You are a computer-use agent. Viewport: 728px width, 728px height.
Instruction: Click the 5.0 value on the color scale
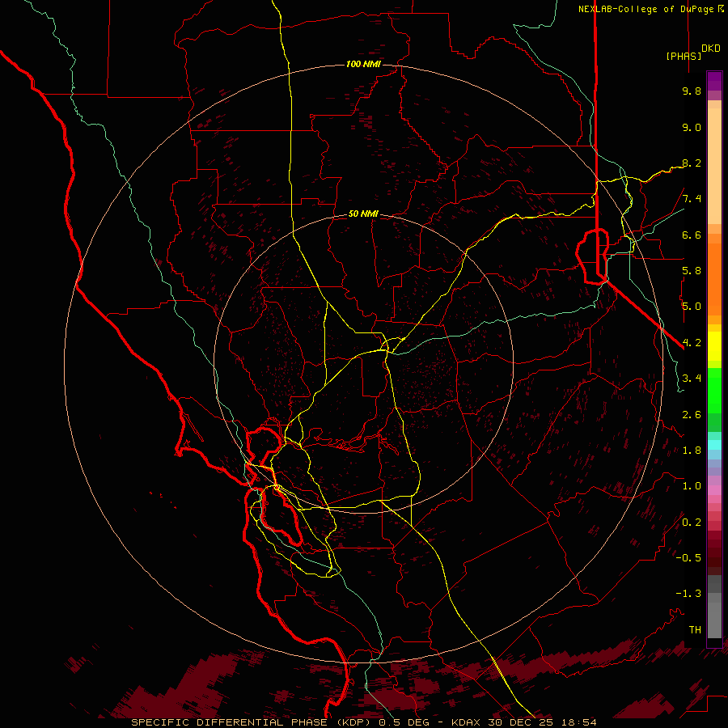(692, 307)
